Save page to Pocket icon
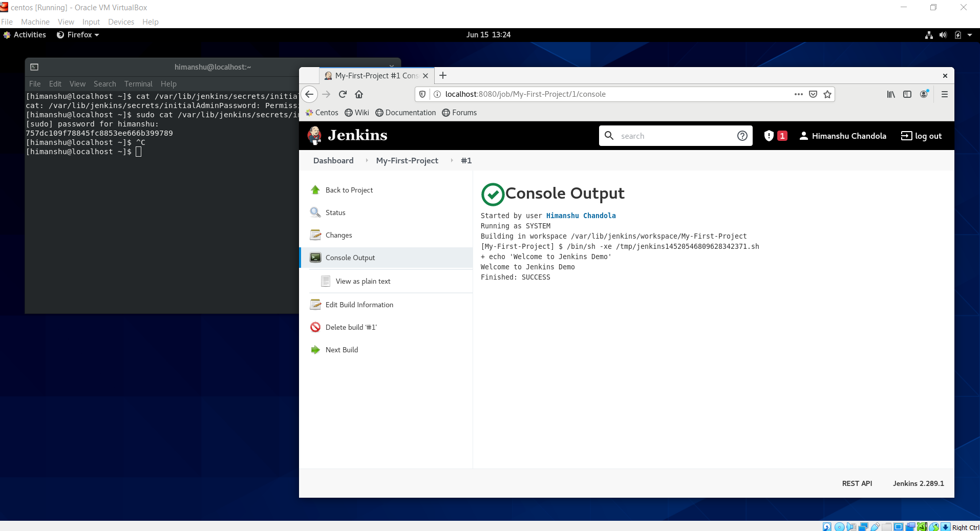 813,94
